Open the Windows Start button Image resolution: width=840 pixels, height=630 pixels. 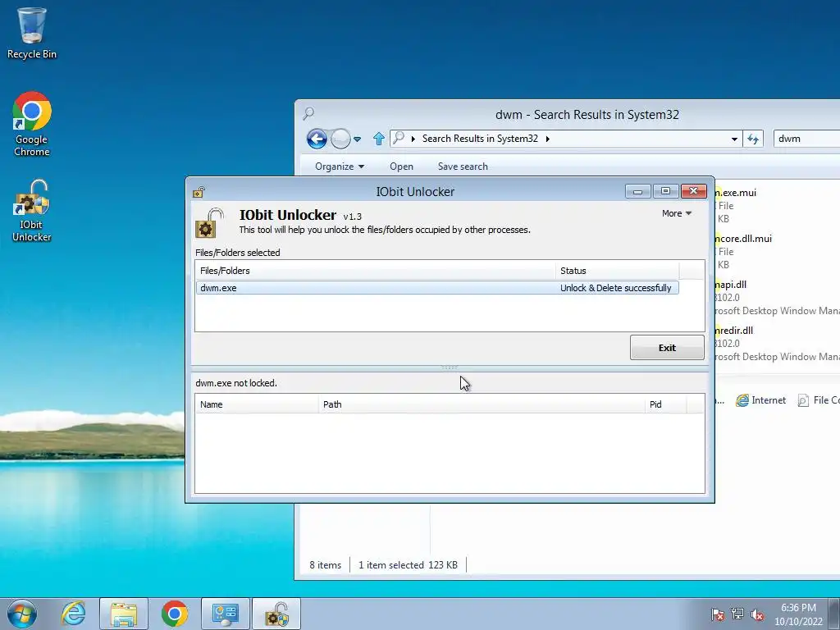[22, 614]
